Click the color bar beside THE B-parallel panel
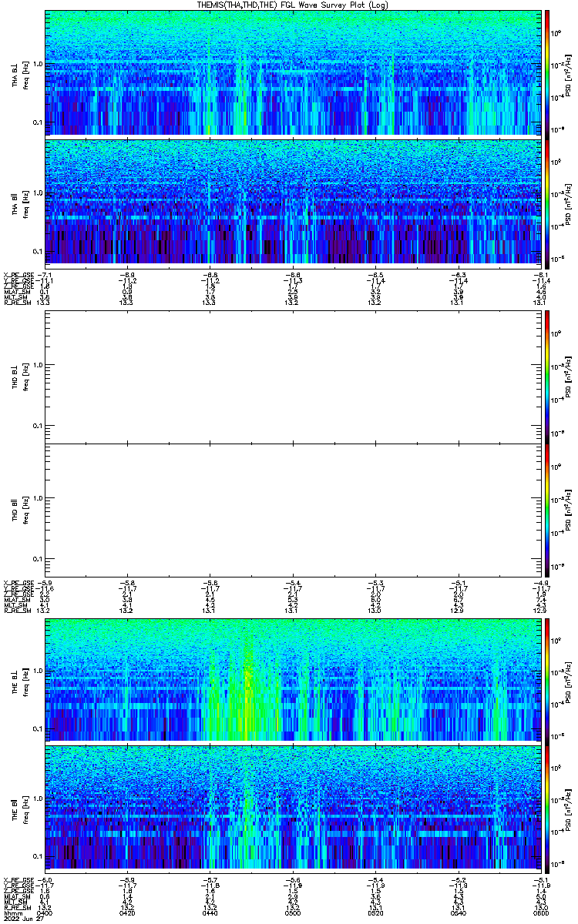 pos(546,808)
